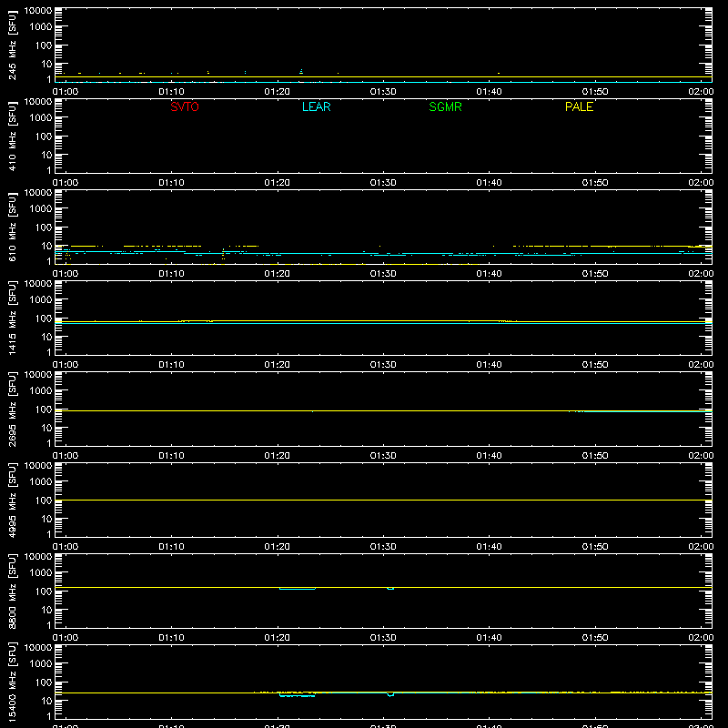Select the 4995 MHz [SFU] axis title

[13, 500]
